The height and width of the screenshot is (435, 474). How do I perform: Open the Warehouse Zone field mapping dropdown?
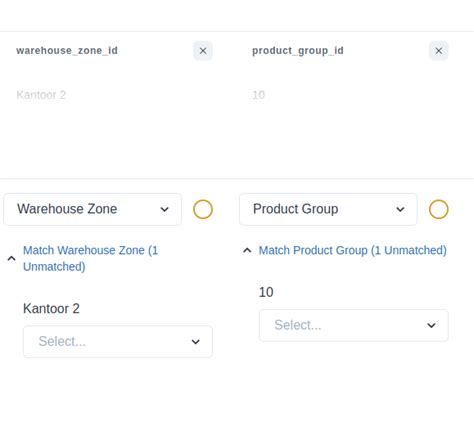93,209
